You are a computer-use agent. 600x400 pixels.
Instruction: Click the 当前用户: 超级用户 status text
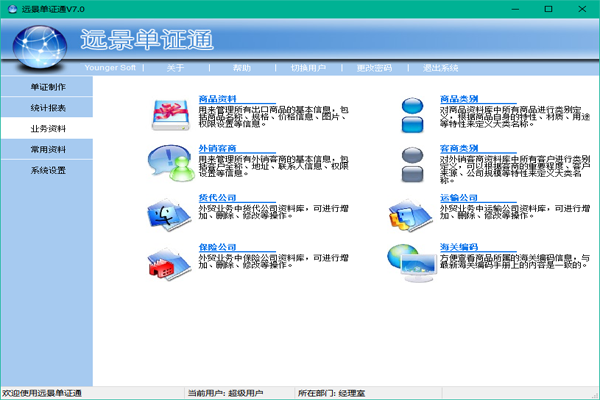click(225, 393)
